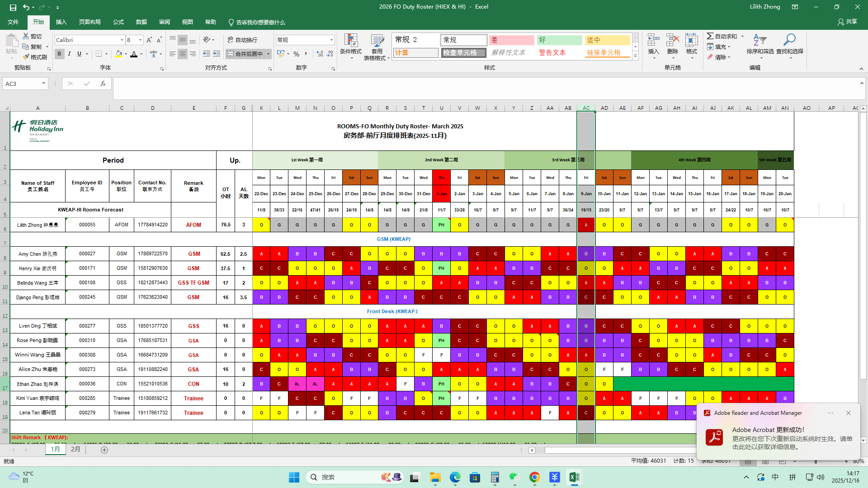Click the 共享 share button

847,22
